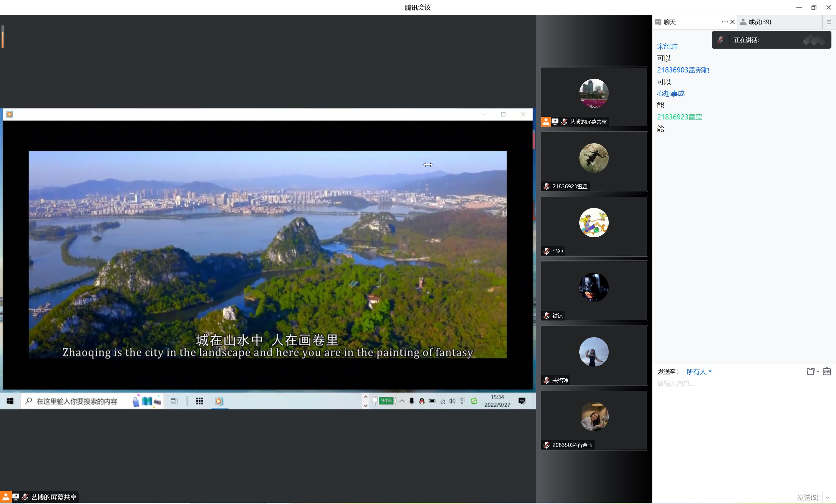Expand the file folder dropdown arrow

tap(818, 371)
